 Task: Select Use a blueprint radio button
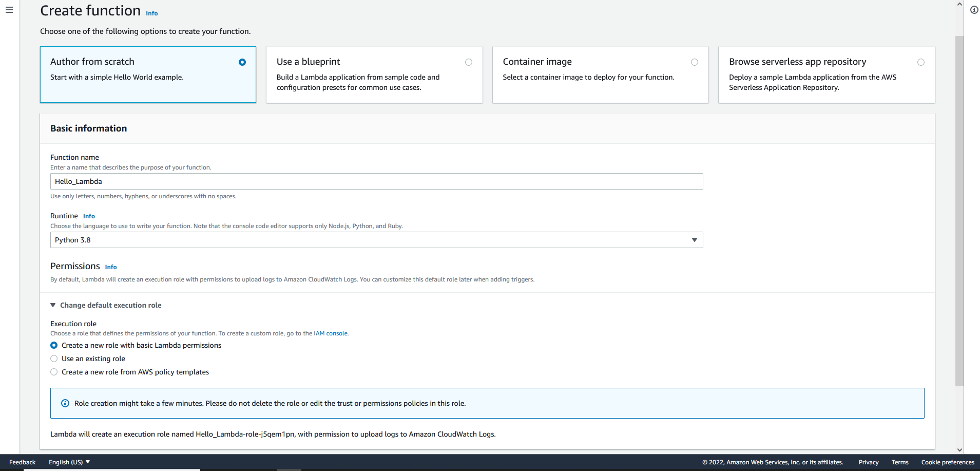(469, 62)
